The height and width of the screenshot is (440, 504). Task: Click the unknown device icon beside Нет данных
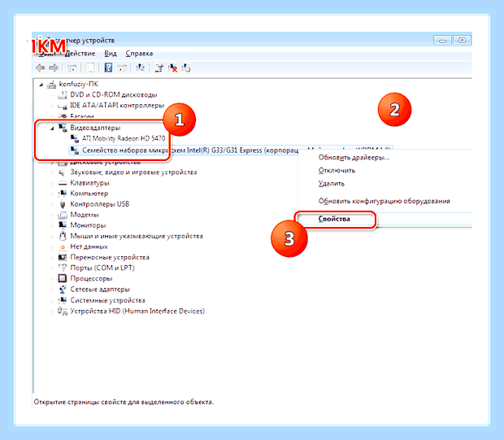coord(63,247)
